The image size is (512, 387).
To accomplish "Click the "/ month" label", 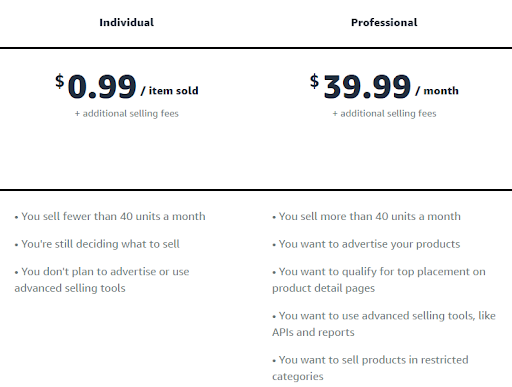I will point(437,91).
